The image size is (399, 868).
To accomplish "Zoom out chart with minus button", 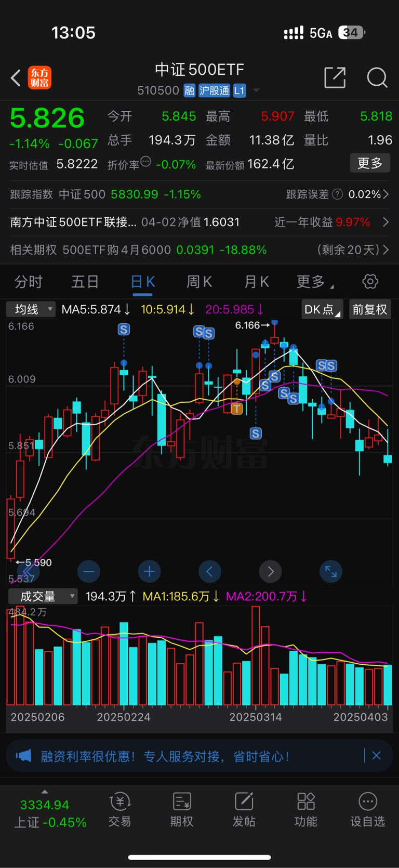I will click(88, 572).
